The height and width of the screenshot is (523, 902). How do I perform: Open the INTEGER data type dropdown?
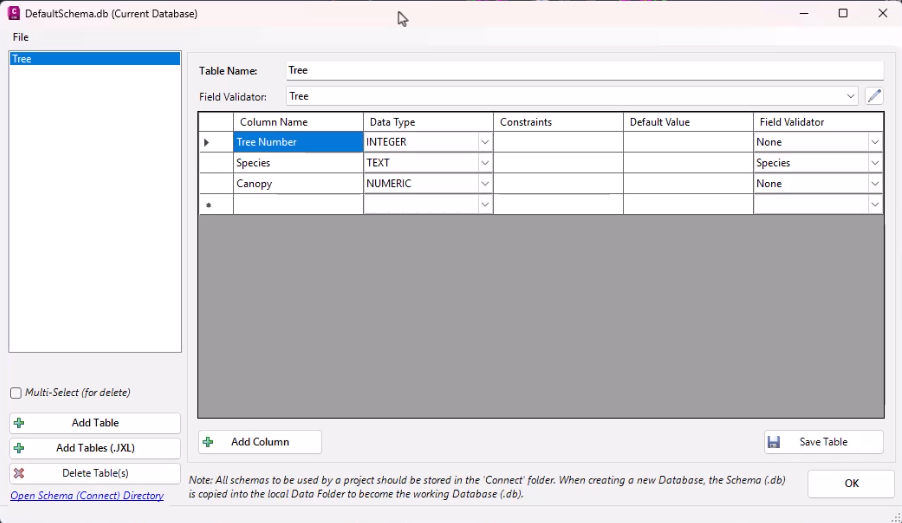pyautogui.click(x=485, y=142)
